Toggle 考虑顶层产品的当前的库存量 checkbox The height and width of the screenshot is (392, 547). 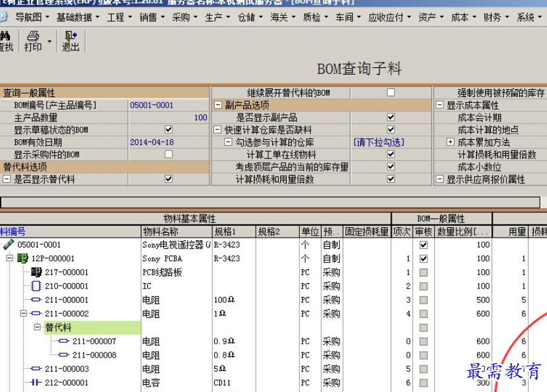[x=390, y=166]
